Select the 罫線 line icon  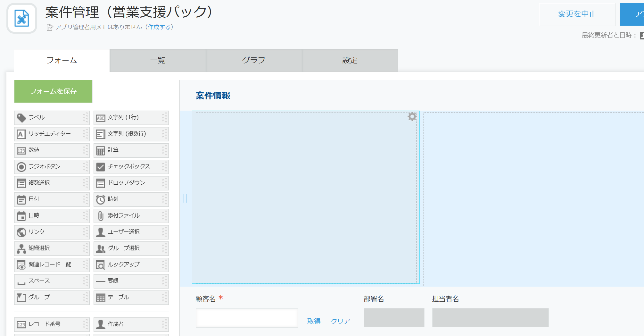click(x=101, y=281)
